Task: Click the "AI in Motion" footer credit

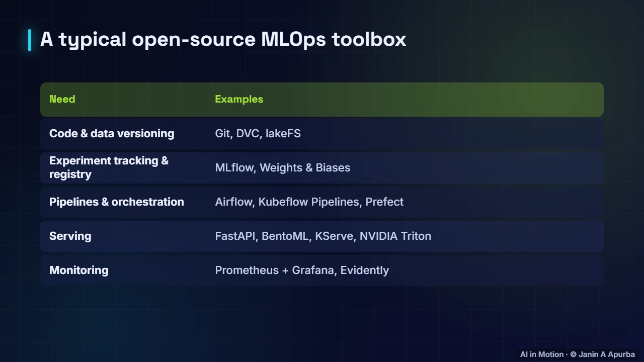Action: point(578,354)
